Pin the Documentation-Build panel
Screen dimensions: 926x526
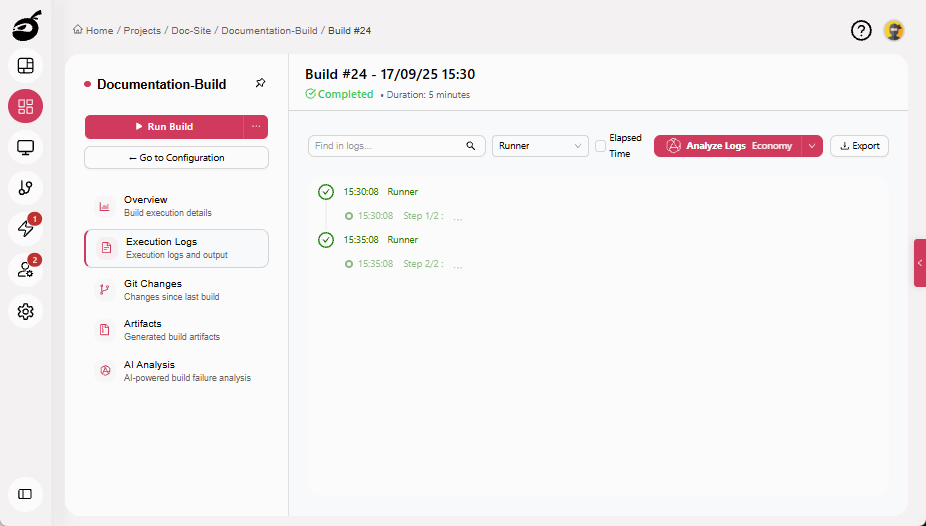click(x=260, y=83)
